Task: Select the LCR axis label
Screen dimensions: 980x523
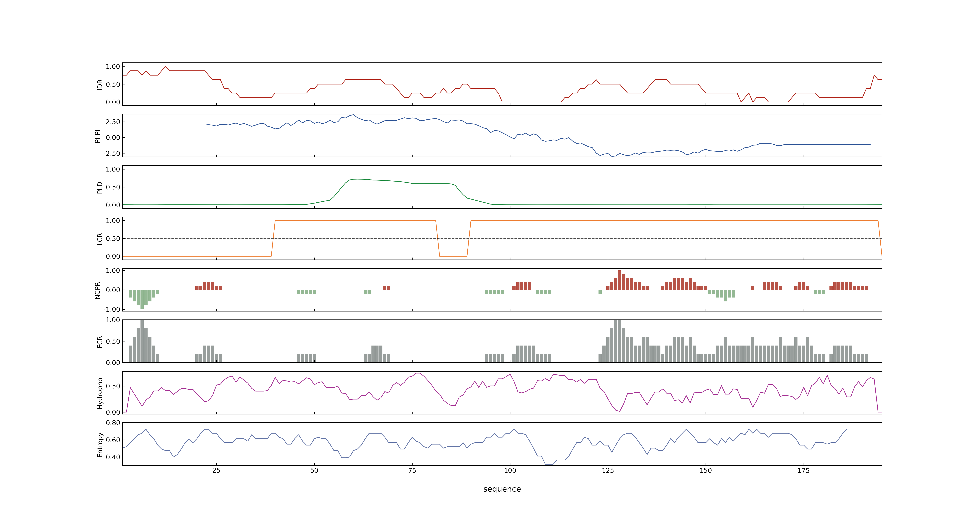Action: 100,239
